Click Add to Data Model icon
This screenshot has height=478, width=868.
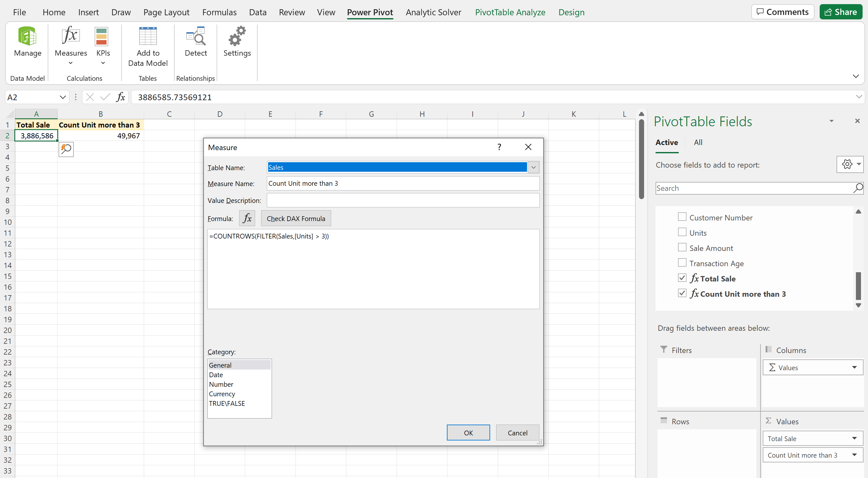tap(148, 36)
